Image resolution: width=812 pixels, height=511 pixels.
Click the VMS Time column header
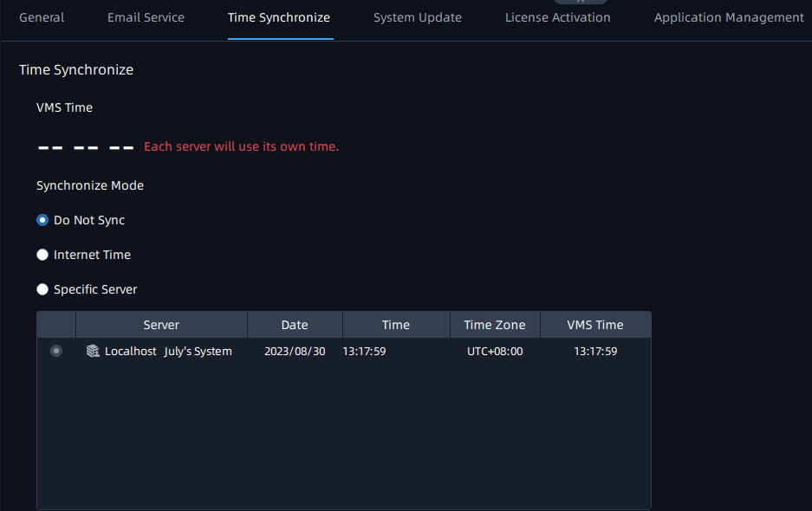595,325
